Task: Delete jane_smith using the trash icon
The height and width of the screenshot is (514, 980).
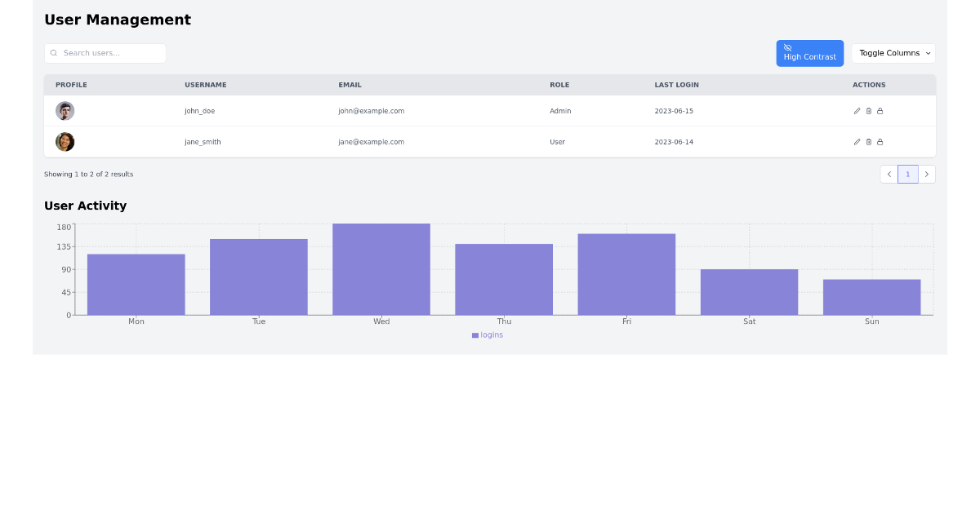Action: 868,142
